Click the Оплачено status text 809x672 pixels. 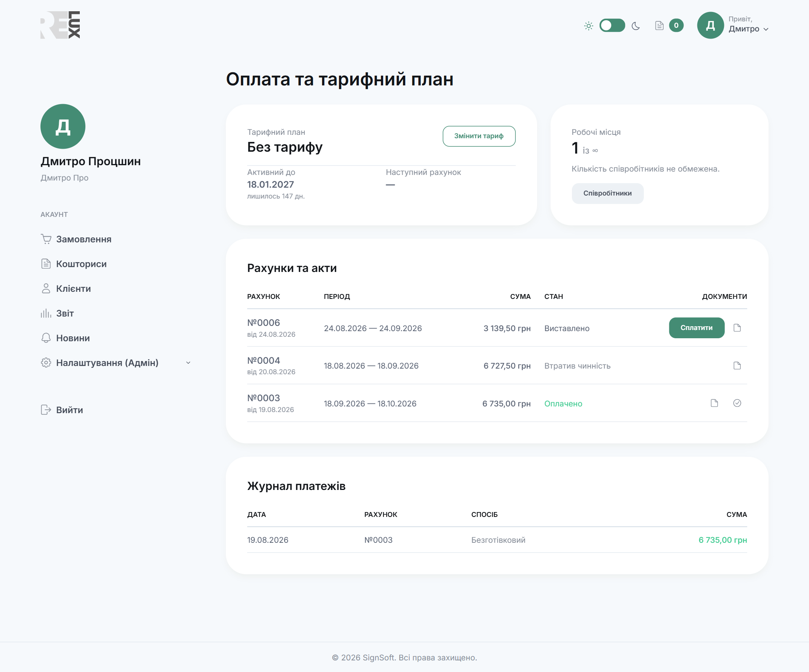pyautogui.click(x=563, y=404)
